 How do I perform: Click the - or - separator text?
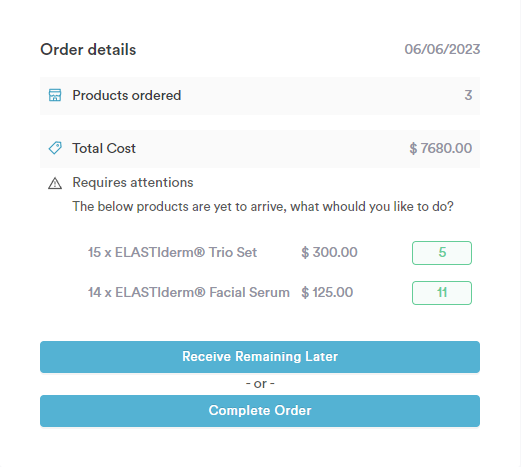[260, 384]
